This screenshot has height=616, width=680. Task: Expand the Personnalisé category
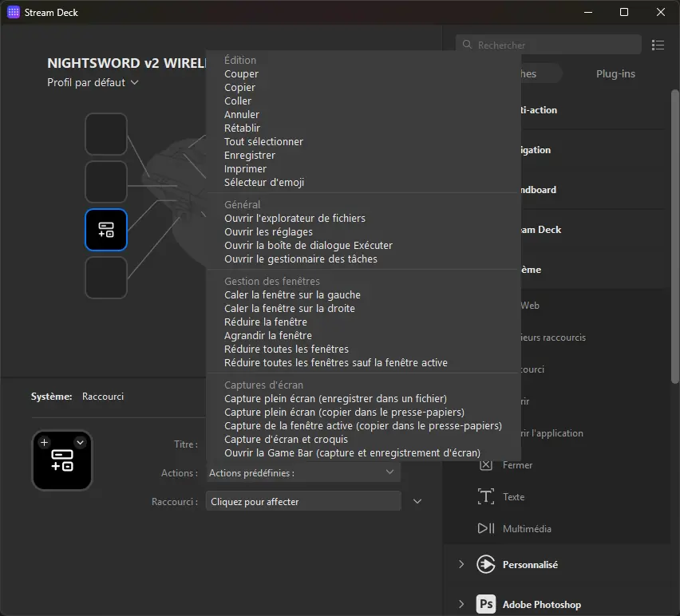[x=461, y=564]
